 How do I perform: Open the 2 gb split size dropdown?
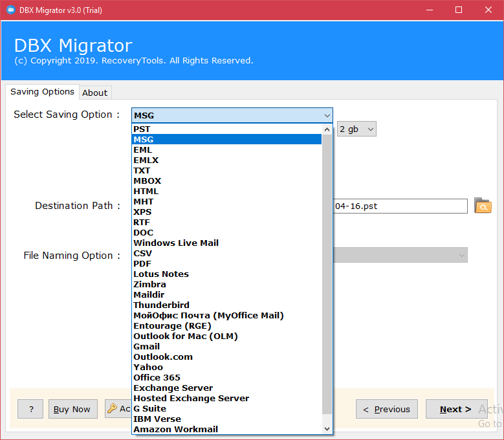click(356, 129)
